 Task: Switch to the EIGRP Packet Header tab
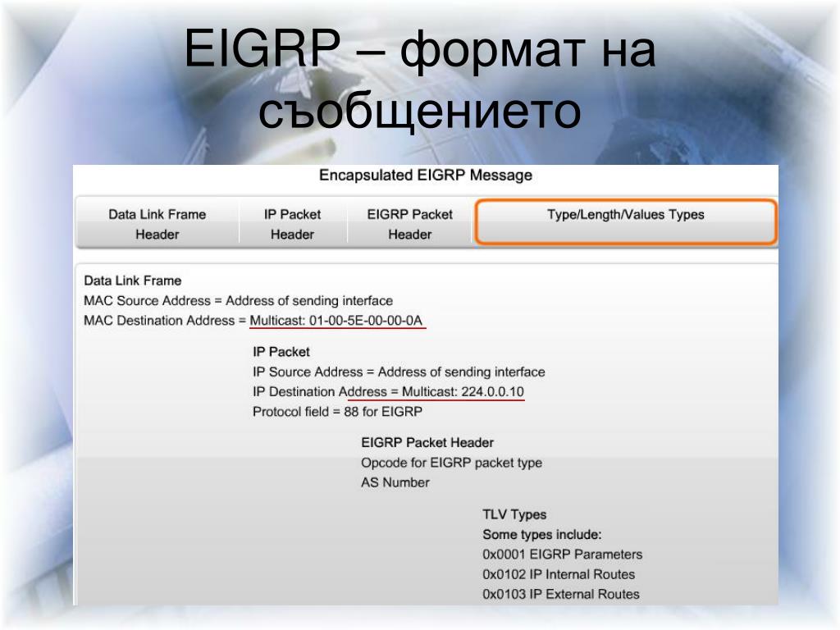(x=410, y=224)
